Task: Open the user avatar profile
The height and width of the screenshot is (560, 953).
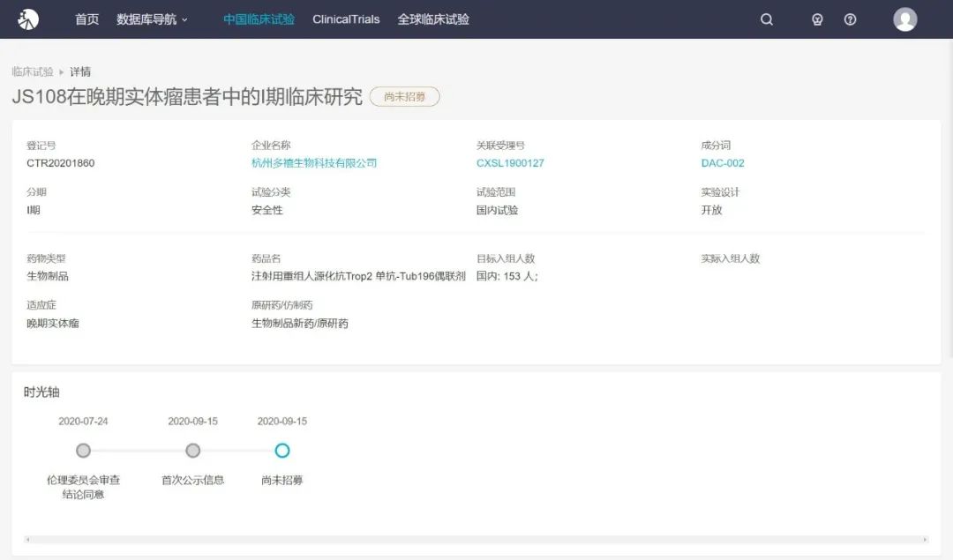Action: pos(904,19)
